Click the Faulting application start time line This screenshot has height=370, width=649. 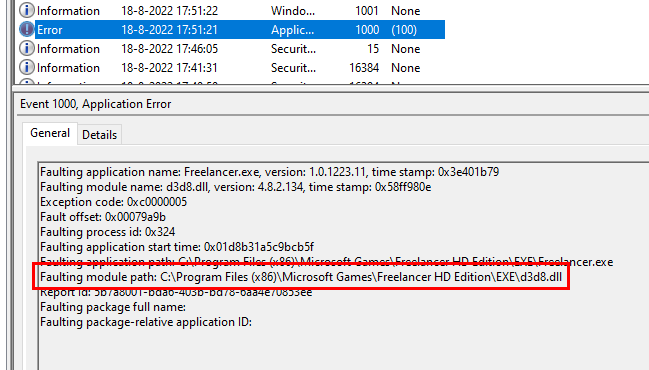(177, 247)
